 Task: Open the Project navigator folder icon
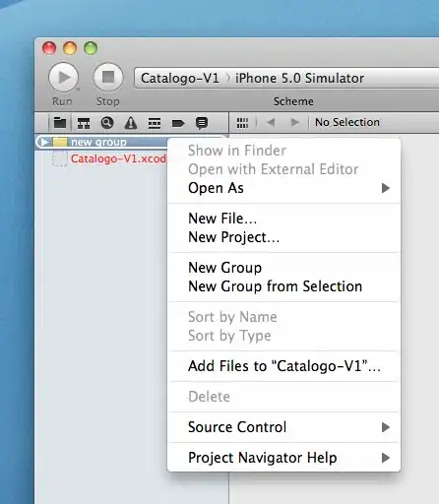(60, 123)
